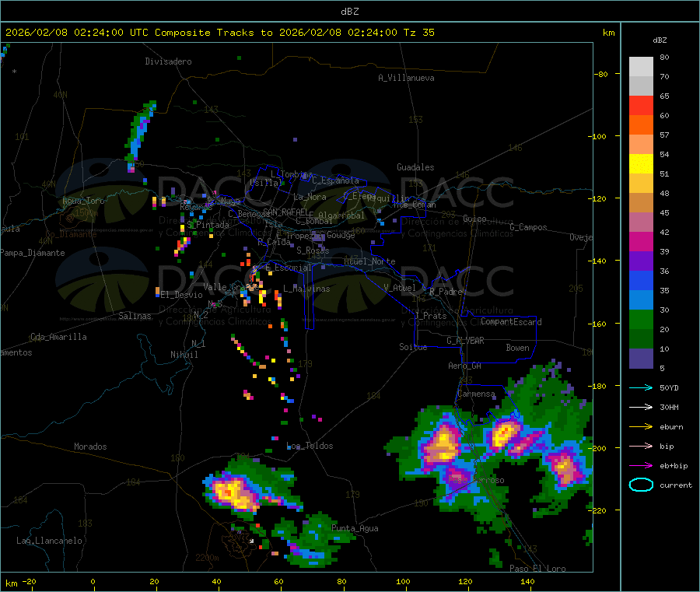
Task: Click the 'Salinas' map label
Action: (x=135, y=316)
